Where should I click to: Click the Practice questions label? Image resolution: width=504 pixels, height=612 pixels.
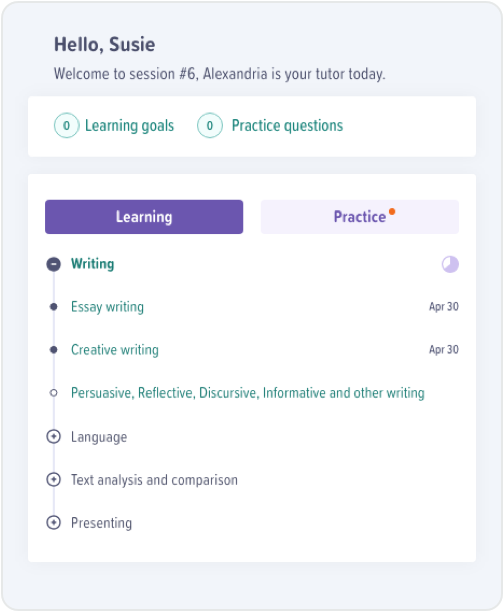pyautogui.click(x=287, y=126)
